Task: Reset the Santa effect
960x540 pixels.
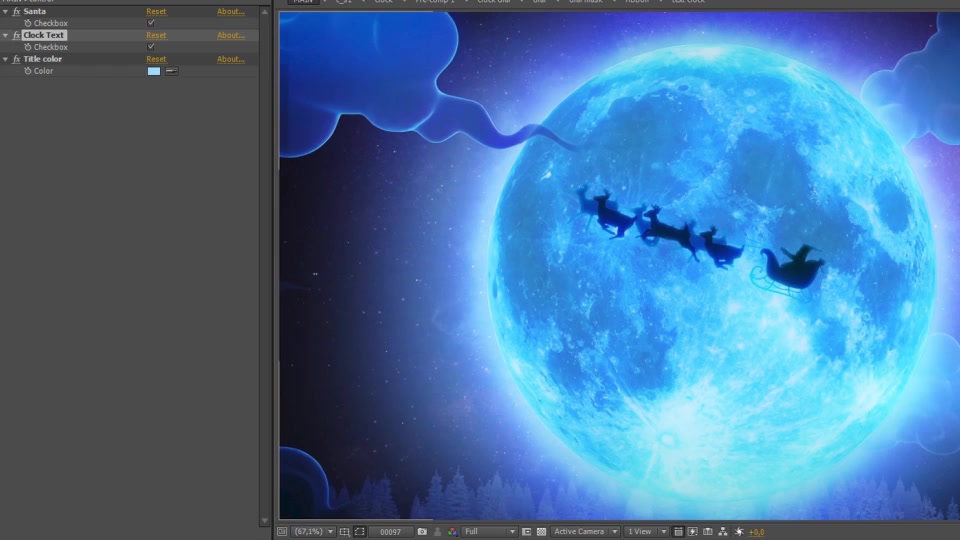Action: 156,12
